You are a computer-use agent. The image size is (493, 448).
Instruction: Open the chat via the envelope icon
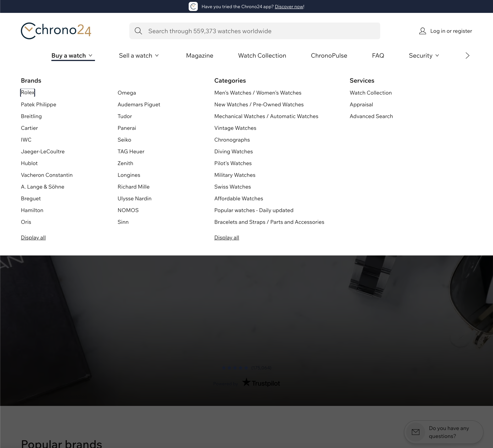[x=416, y=432]
